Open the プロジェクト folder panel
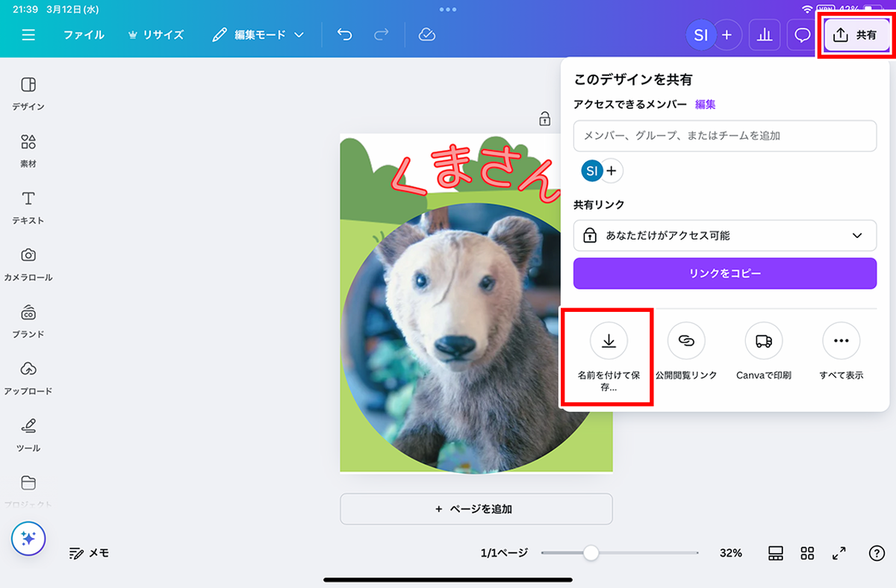The height and width of the screenshot is (588, 896). (x=28, y=490)
